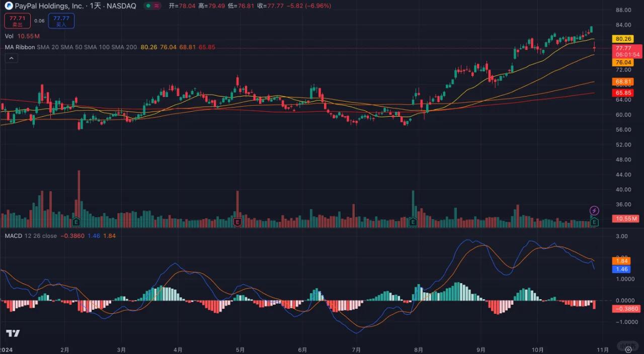Screen dimensions: 644x354
Task: Click the −0.3860 value in MACD legend
Action: pyautogui.click(x=72, y=236)
